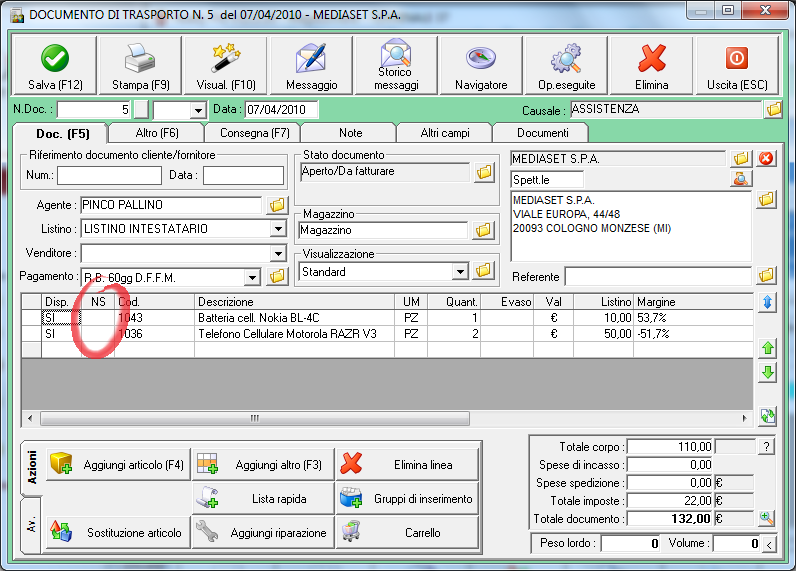Open Agente folder lookup icon

[x=277, y=205]
